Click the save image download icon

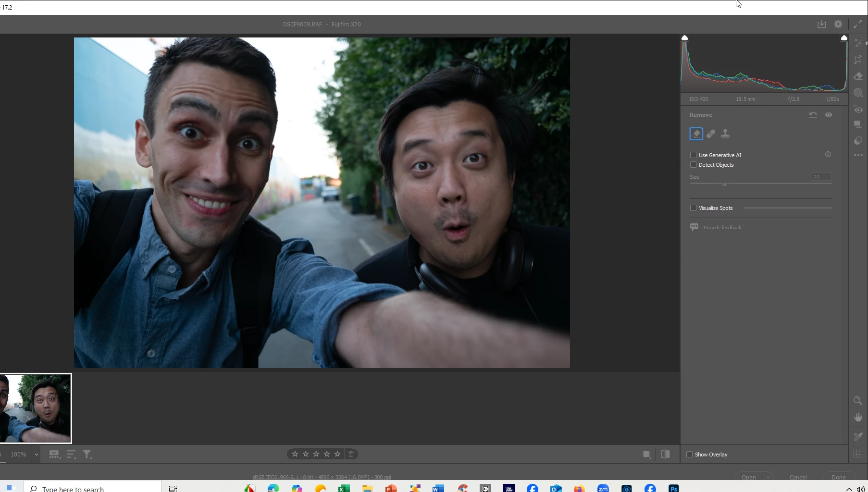(822, 24)
